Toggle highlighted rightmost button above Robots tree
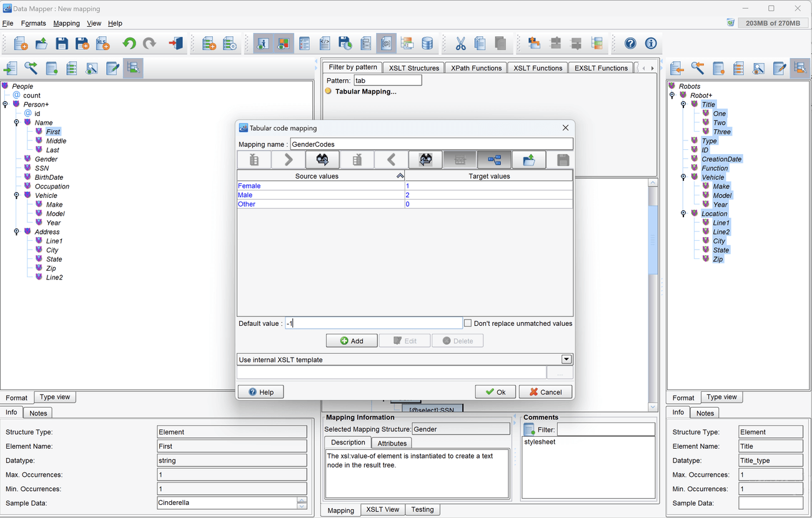 click(x=800, y=68)
